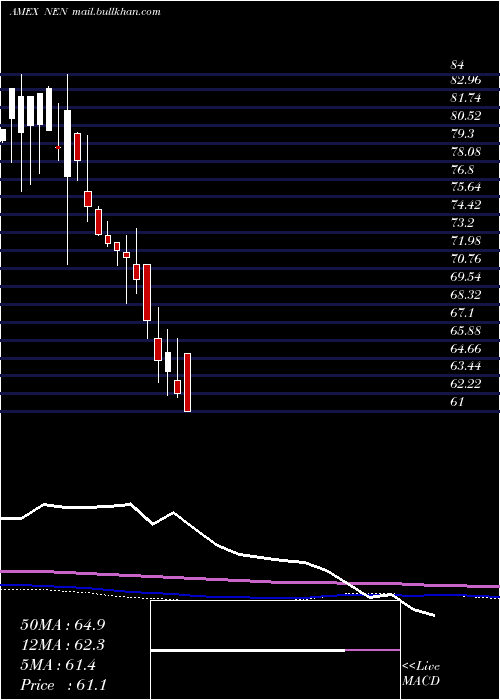This screenshot has height=700, width=500.
Task: Click the 65.88 price axis label
Action: pos(466,330)
